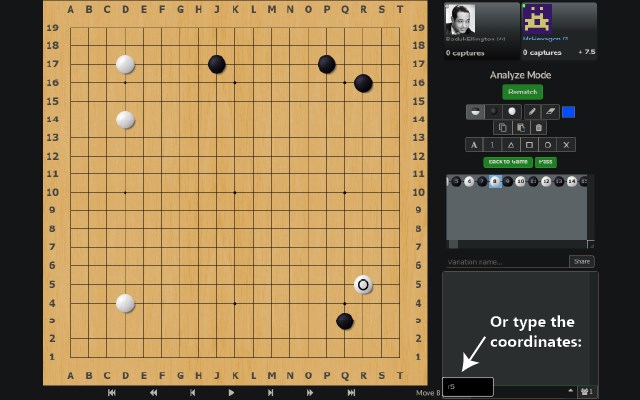Click the copy branch icon
The image size is (640, 400).
[502, 128]
